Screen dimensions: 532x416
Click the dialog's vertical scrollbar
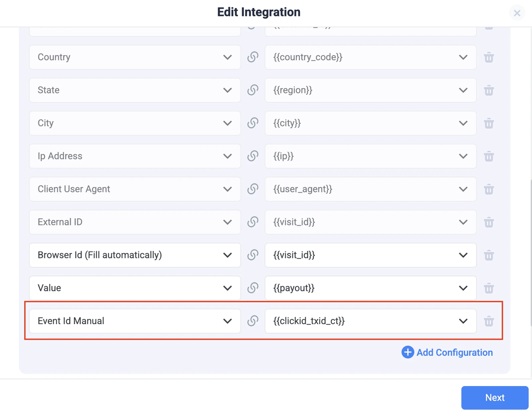(x=531, y=253)
